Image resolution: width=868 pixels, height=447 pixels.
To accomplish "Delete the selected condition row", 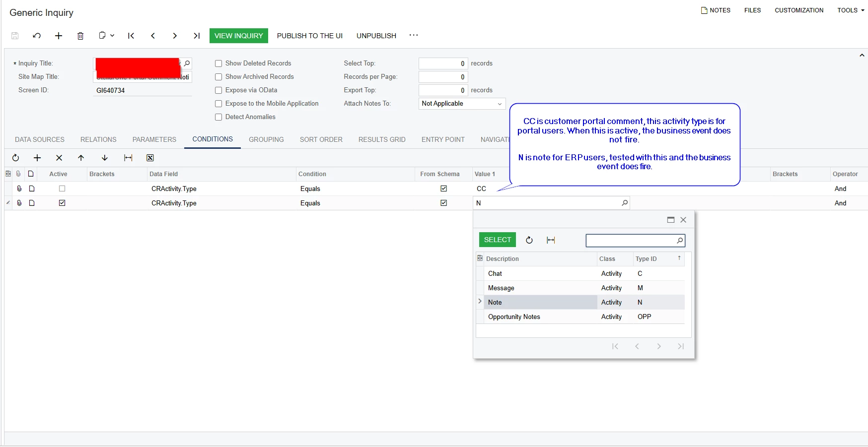I will pyautogui.click(x=59, y=158).
